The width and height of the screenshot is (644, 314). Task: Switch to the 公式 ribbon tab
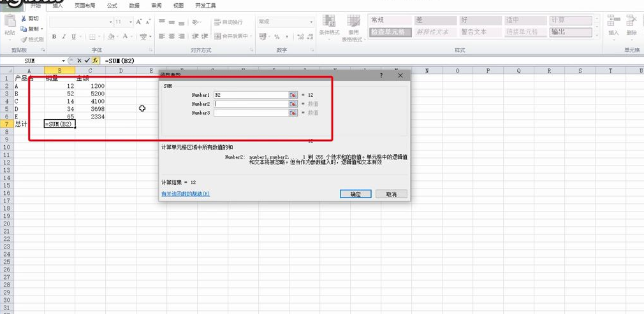click(x=112, y=5)
